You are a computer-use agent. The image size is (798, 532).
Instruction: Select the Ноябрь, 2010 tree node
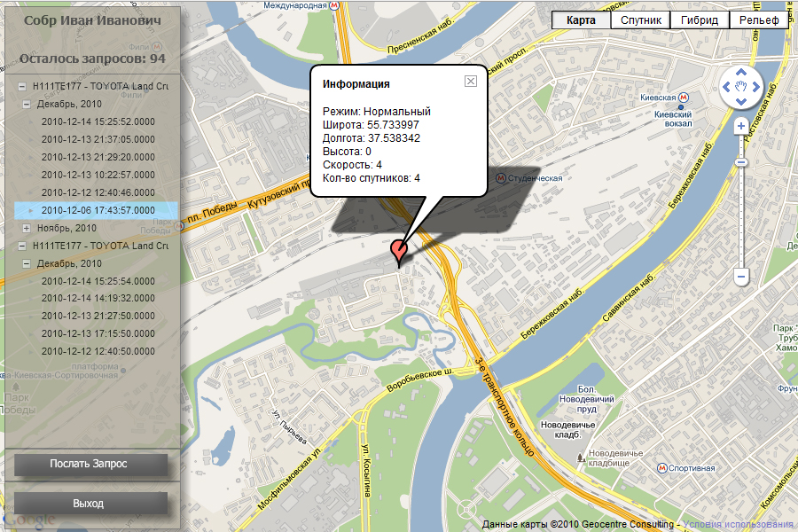tap(66, 228)
